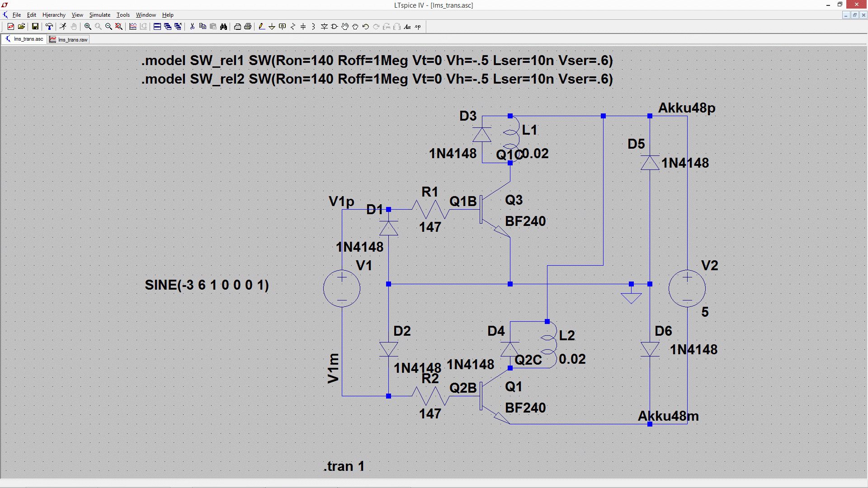Click the Undo arrow icon
Viewport: 868px width, 488px height.
point(366,27)
